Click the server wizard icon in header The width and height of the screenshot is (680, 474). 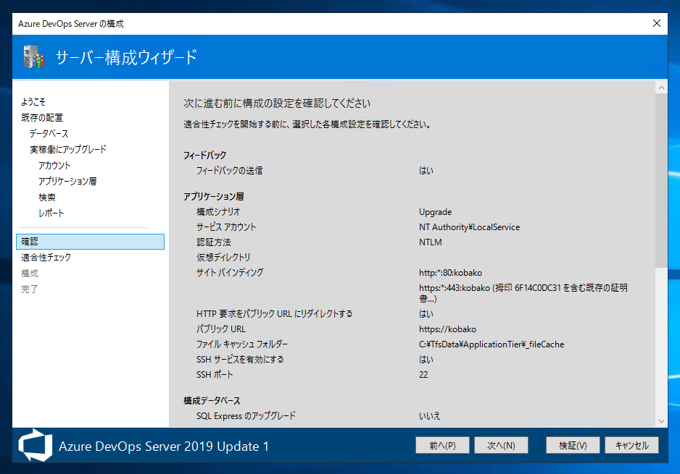coord(34,57)
